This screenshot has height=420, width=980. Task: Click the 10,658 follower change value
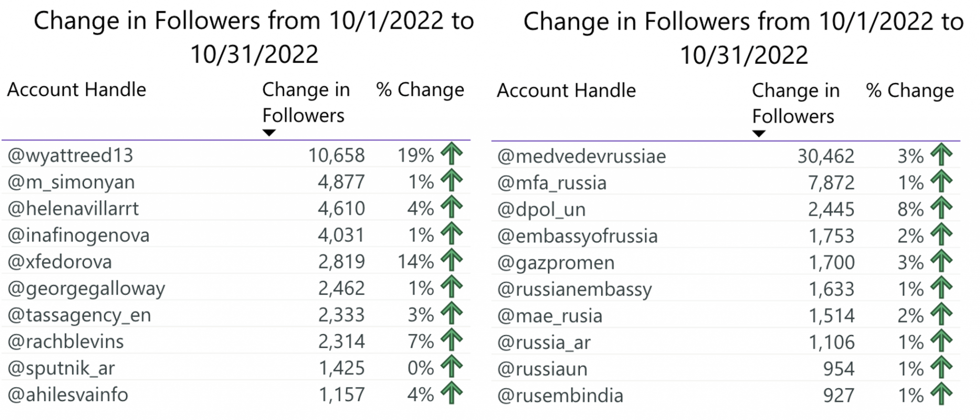tap(336, 155)
